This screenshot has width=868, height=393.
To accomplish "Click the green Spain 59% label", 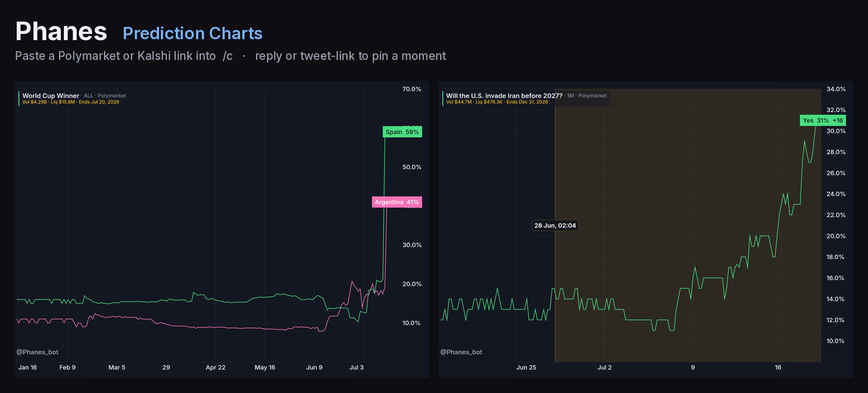I will [402, 132].
